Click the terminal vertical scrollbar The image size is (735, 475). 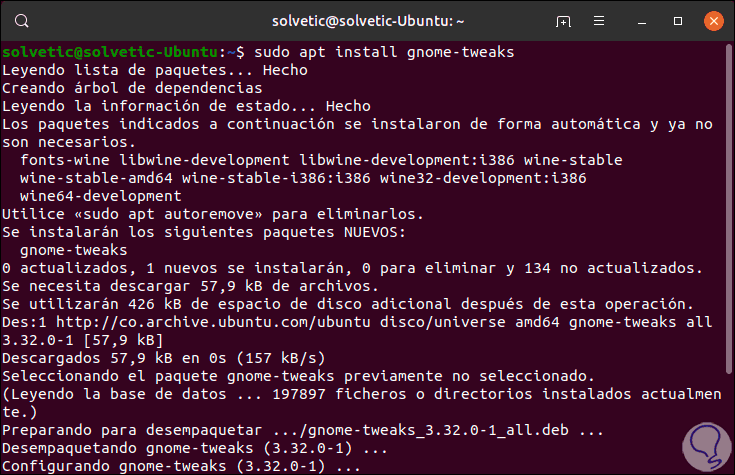click(x=728, y=209)
